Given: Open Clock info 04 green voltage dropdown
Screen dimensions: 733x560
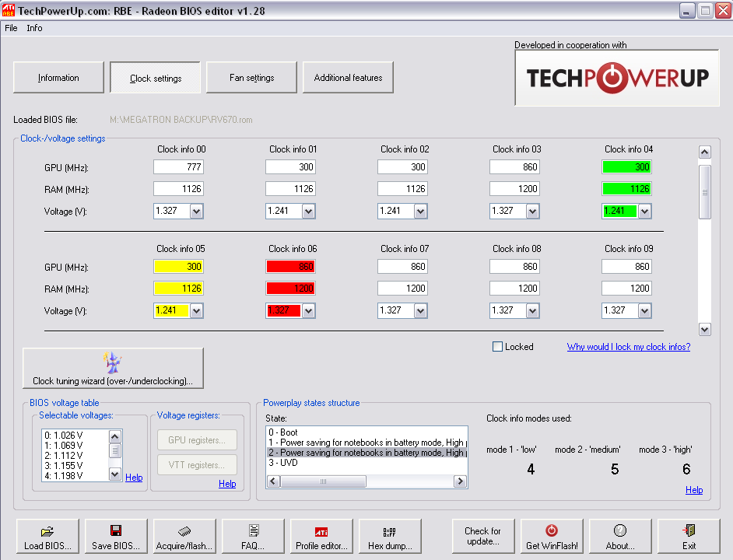Looking at the screenshot, I should point(644,212).
